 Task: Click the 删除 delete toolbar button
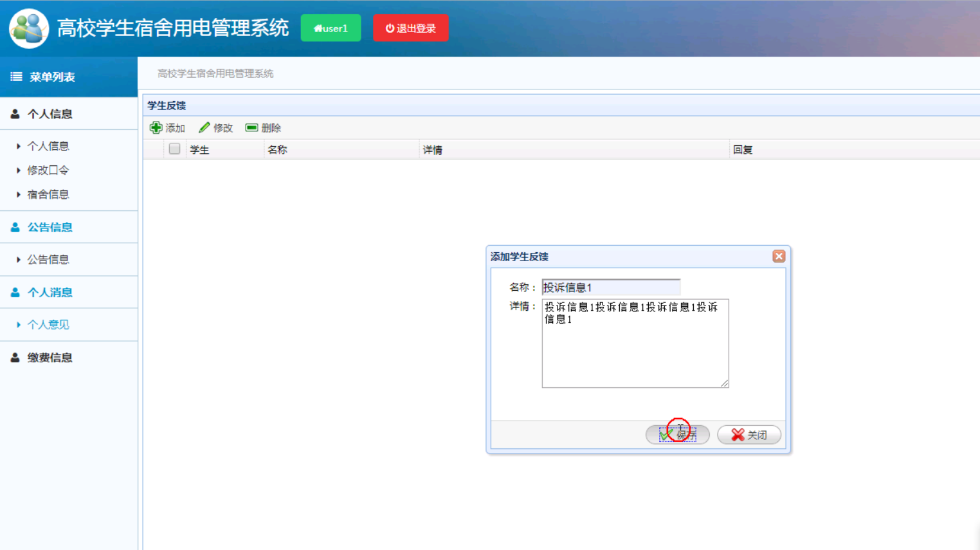(x=263, y=128)
